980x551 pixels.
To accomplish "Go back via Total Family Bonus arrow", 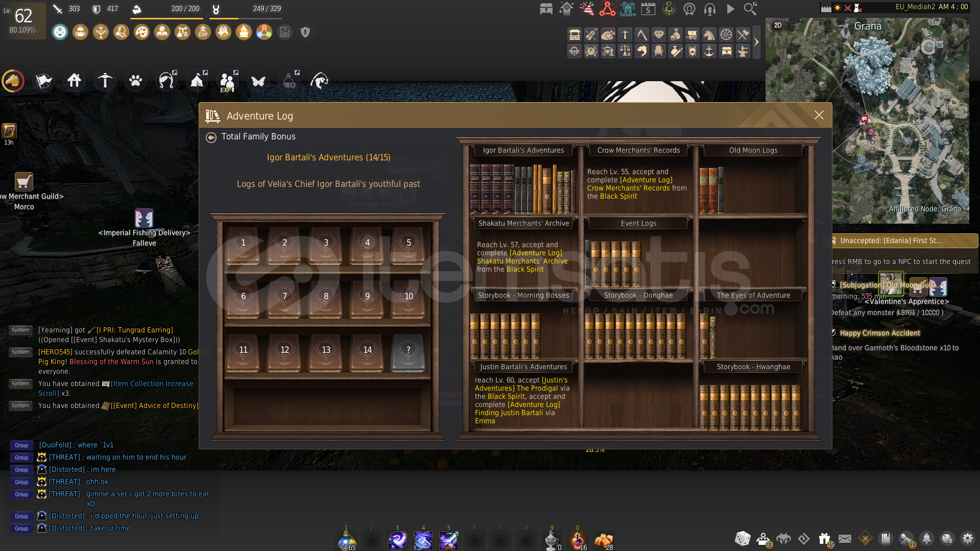I will pos(211,137).
